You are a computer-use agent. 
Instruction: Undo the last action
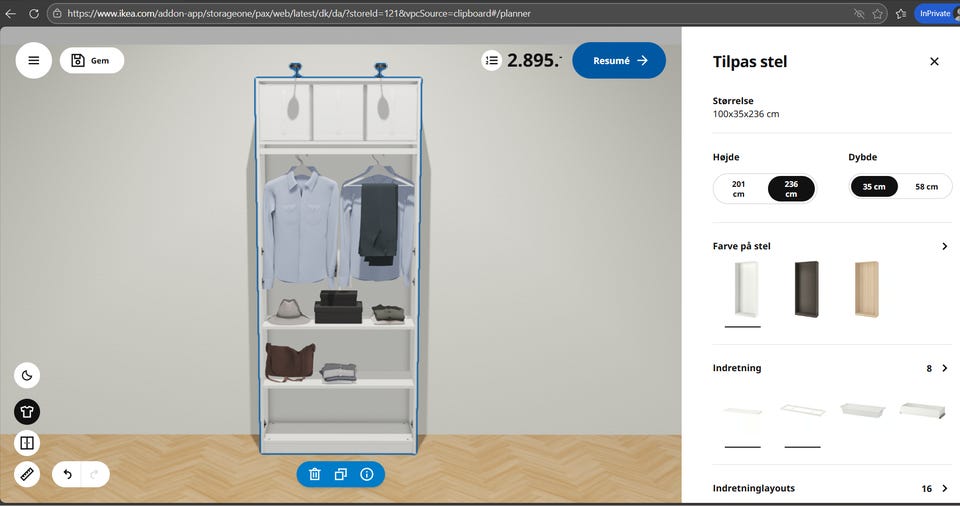pyautogui.click(x=67, y=474)
